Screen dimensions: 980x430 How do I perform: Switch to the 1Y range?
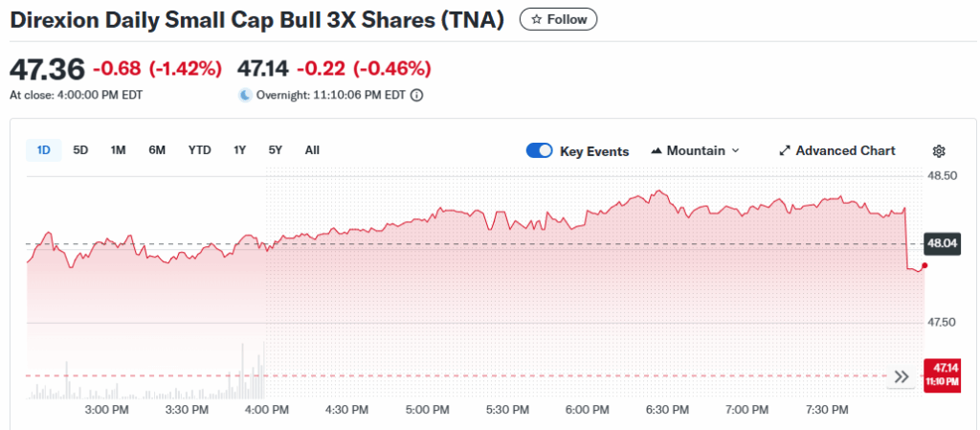coord(239,149)
